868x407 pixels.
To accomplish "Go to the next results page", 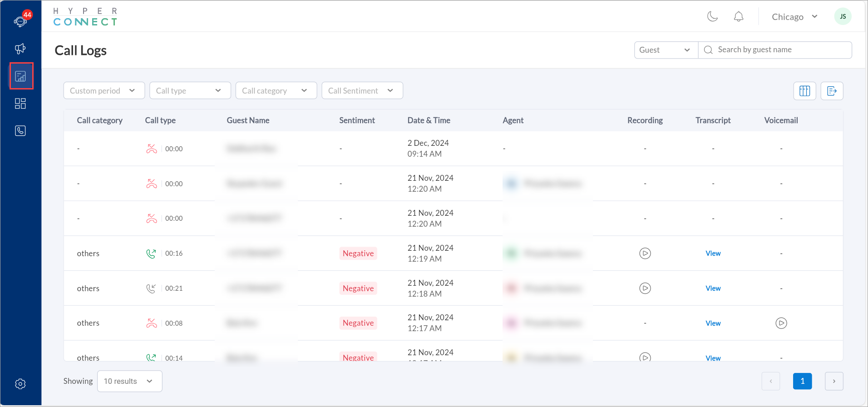I will [834, 381].
